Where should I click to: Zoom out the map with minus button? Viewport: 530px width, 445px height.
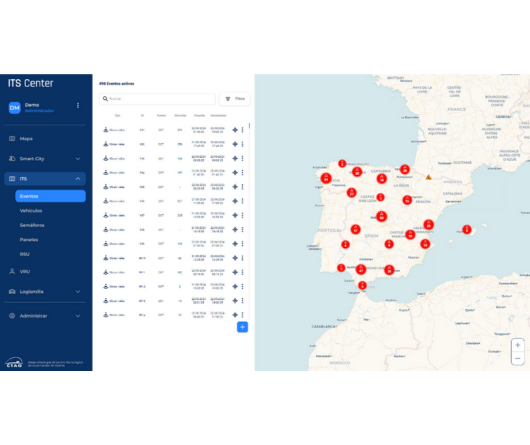click(517, 358)
